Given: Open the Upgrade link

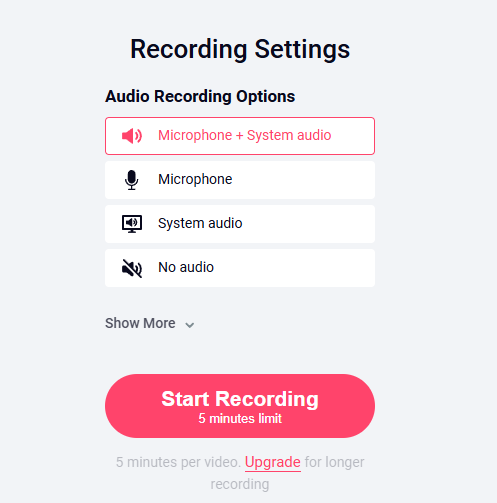Looking at the screenshot, I should point(273,462).
